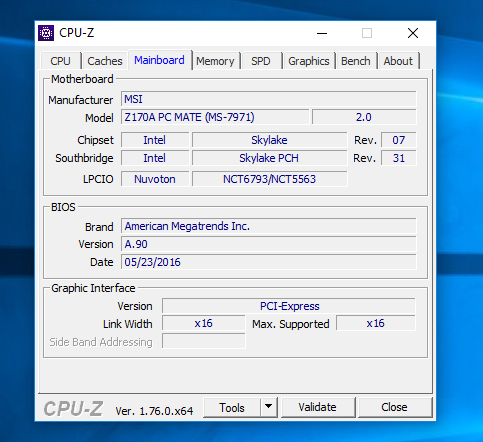Go to the Bench tab
483x442 pixels.
coord(356,61)
